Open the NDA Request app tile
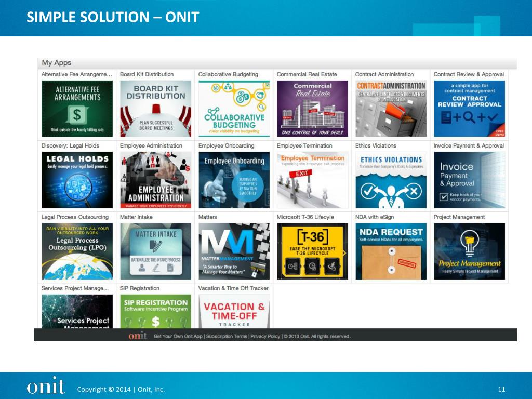 tap(391, 251)
